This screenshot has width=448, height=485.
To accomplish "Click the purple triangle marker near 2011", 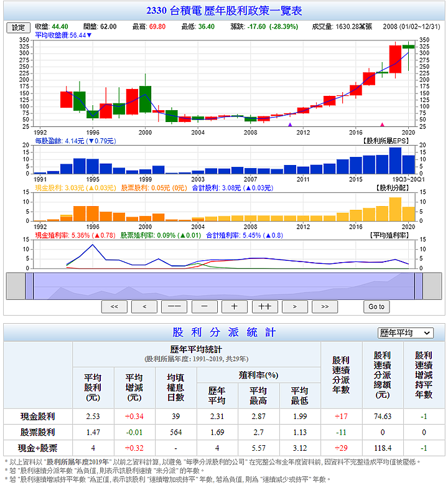I will pyautogui.click(x=290, y=125).
